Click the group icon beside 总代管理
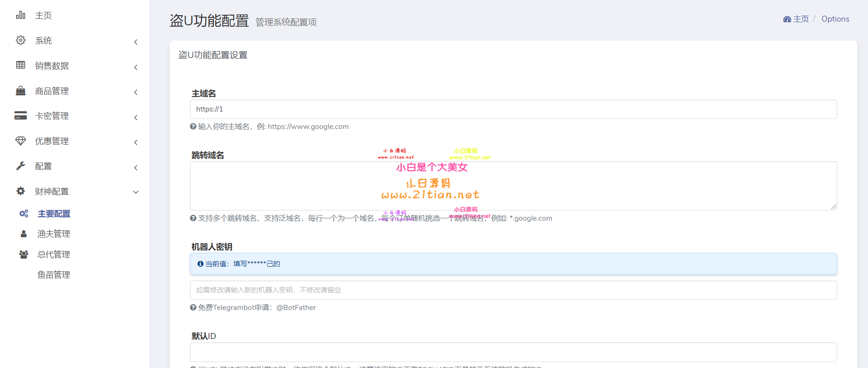The image size is (868, 368). click(x=23, y=254)
